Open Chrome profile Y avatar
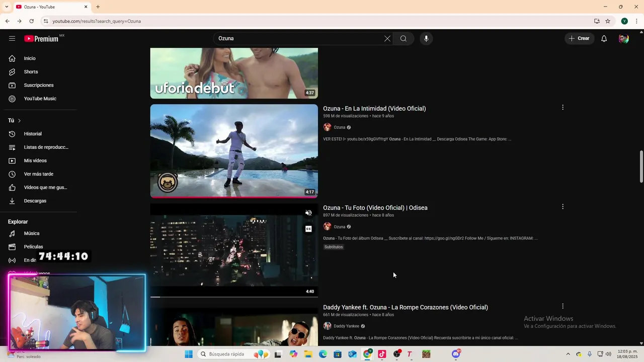This screenshot has height=362, width=644. [x=624, y=21]
